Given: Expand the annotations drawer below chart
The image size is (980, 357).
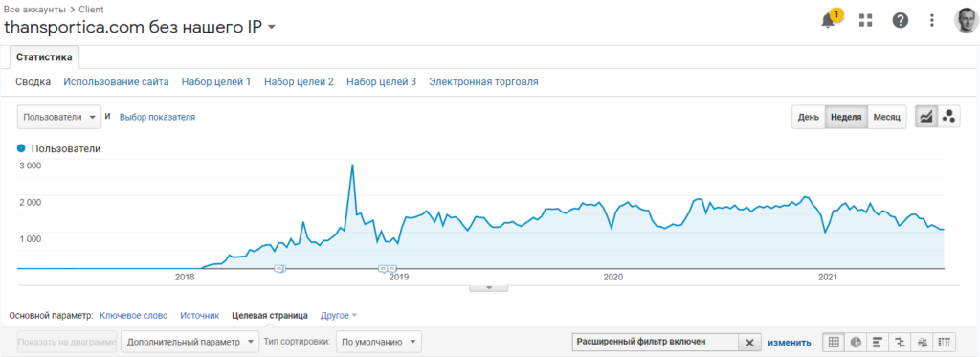Looking at the screenshot, I should click(489, 287).
